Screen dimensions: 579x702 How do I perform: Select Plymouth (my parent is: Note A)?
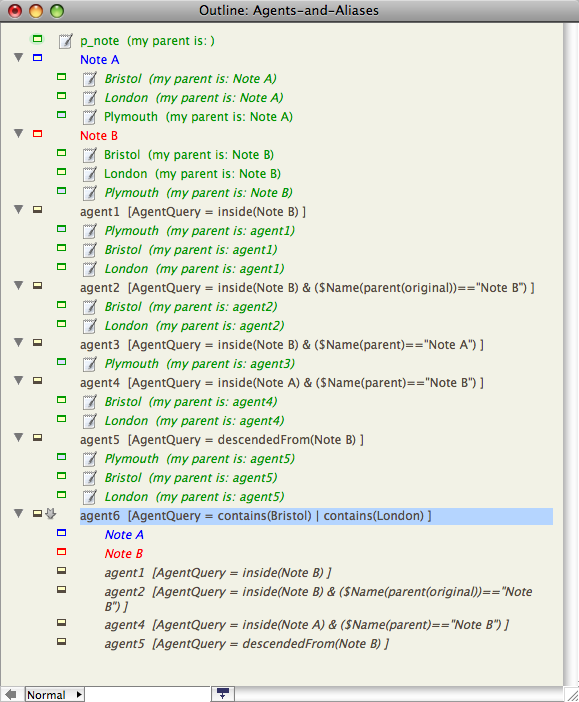coord(198,117)
